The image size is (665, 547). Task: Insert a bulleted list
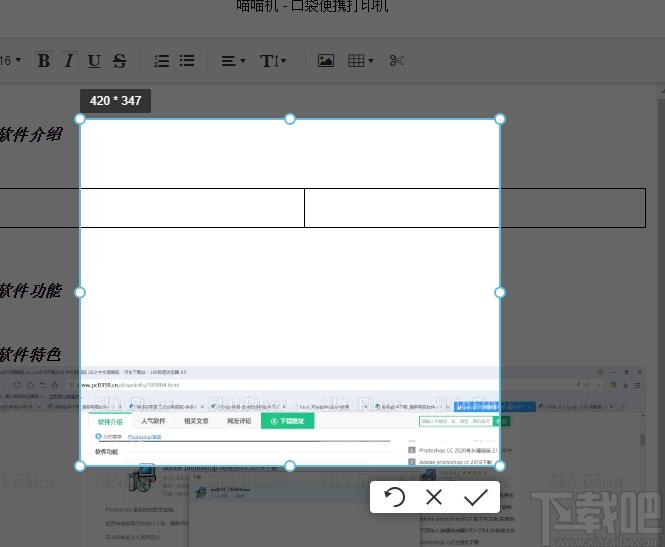(x=187, y=61)
